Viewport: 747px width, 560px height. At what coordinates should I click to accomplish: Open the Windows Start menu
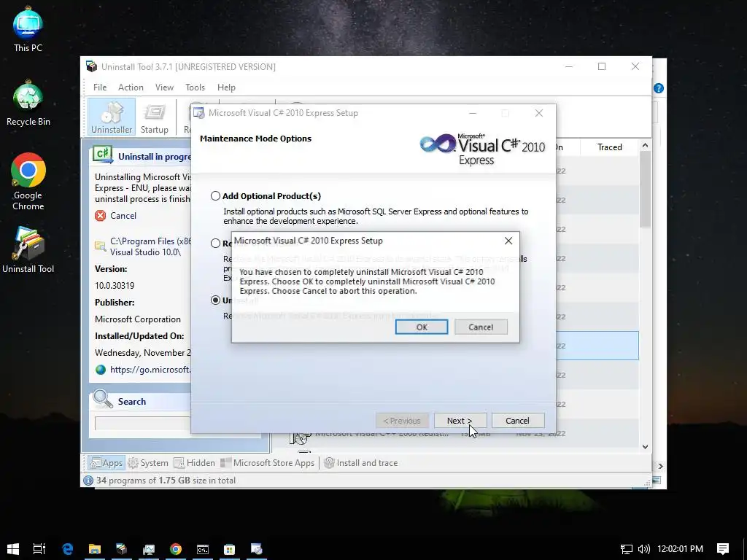pos(13,549)
